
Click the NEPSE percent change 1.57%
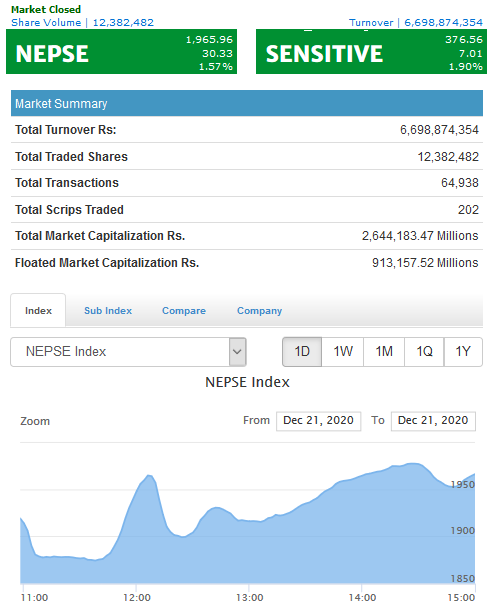[x=215, y=67]
